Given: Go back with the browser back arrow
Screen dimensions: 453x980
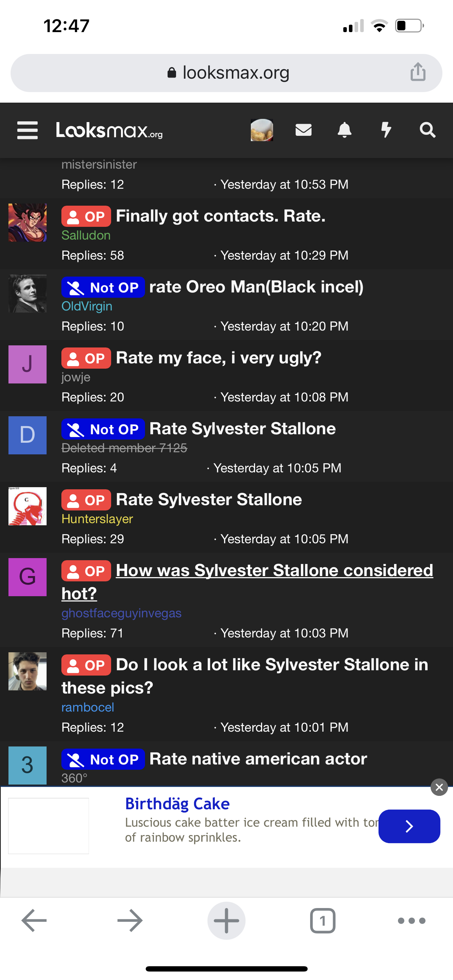Looking at the screenshot, I should tap(34, 921).
